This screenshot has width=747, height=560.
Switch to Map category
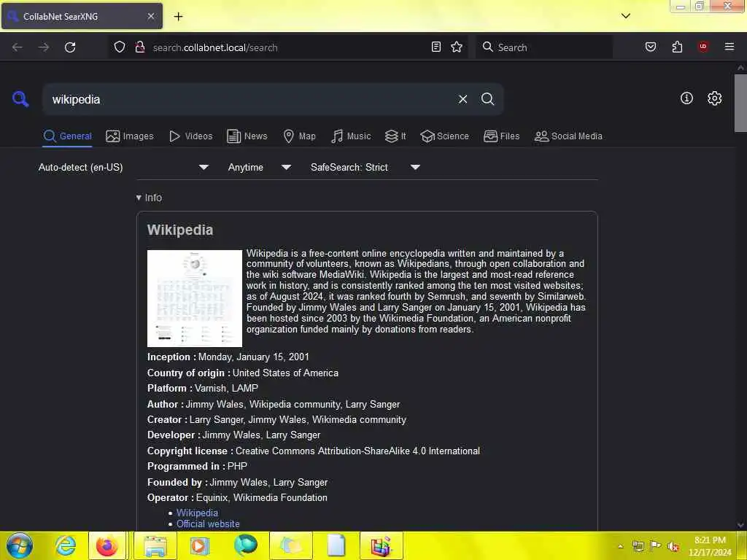pos(299,136)
